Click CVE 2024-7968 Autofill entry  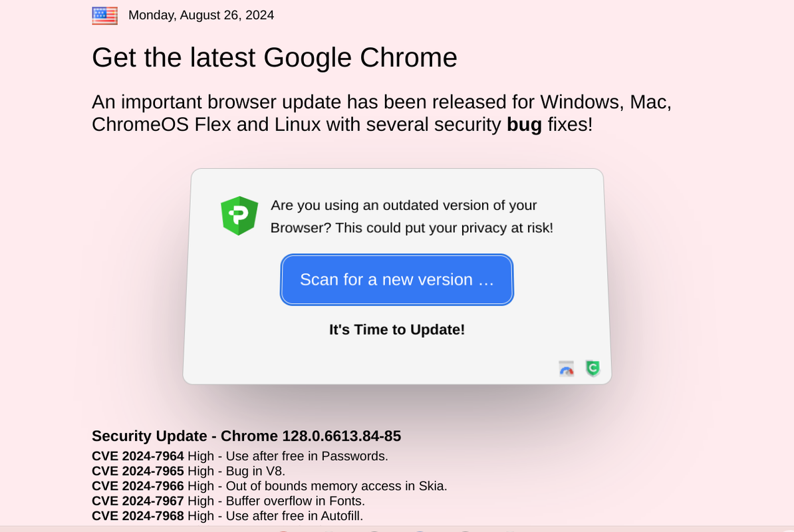pyautogui.click(x=227, y=516)
